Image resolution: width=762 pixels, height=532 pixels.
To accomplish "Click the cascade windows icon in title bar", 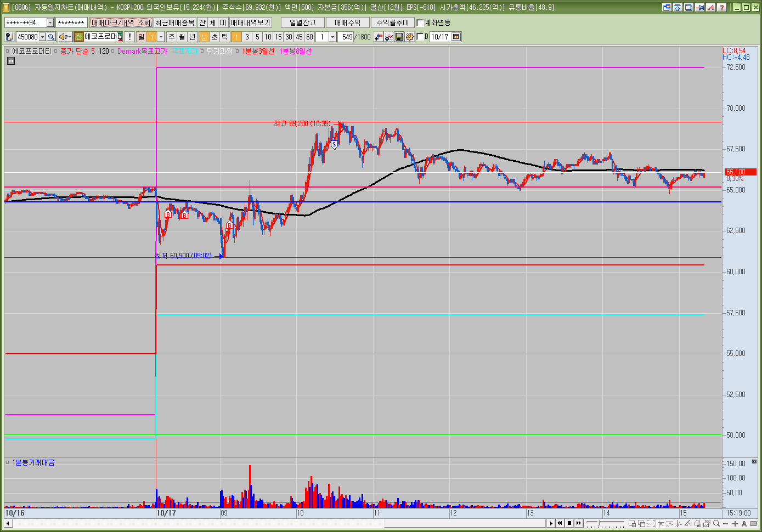I will tap(688, 7).
